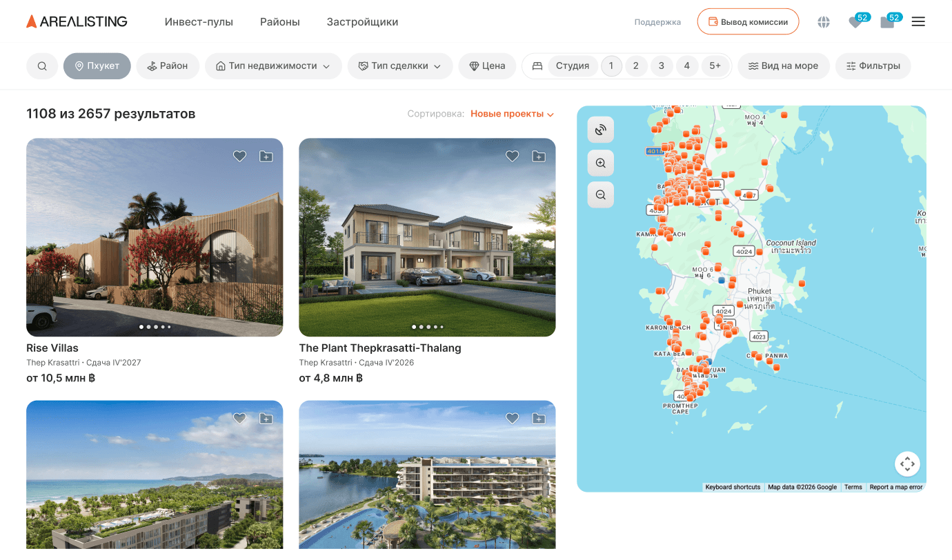Toggle the Вид на море filter
The width and height of the screenshot is (952, 560).
click(x=784, y=66)
